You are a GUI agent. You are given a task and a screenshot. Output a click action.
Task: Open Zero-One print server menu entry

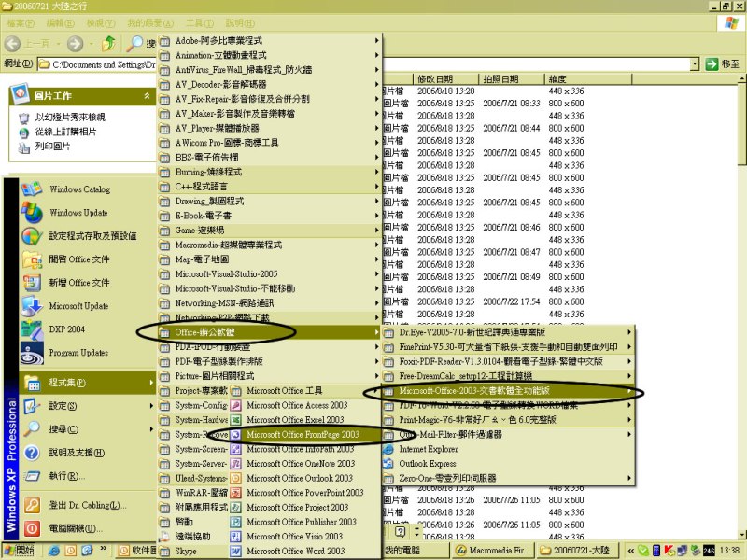pos(508,478)
